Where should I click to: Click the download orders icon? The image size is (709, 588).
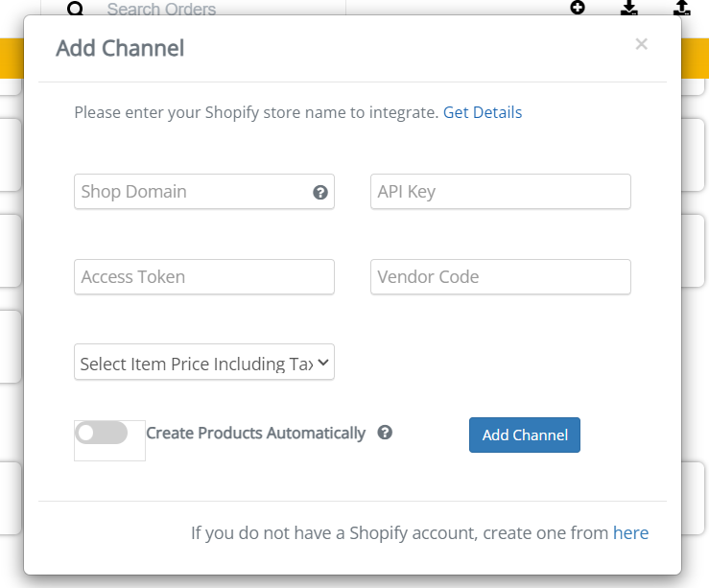(x=629, y=8)
